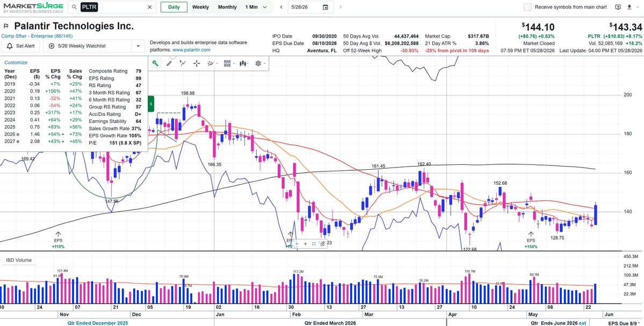The height and width of the screenshot is (326, 644).
Task: Click the green panel collapse handle
Action: [151, 104]
